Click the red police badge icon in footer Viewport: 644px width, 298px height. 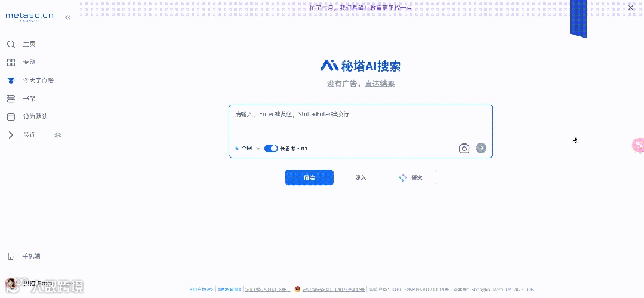coord(297,289)
